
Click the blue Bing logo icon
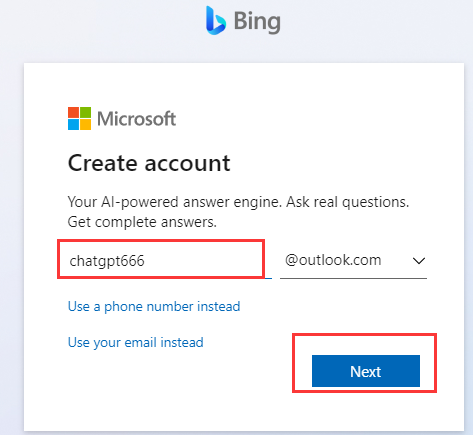(x=216, y=20)
